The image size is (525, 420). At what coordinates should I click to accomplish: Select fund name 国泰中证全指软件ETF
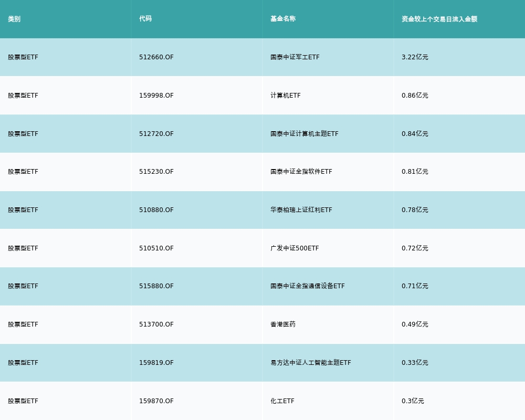(301, 172)
